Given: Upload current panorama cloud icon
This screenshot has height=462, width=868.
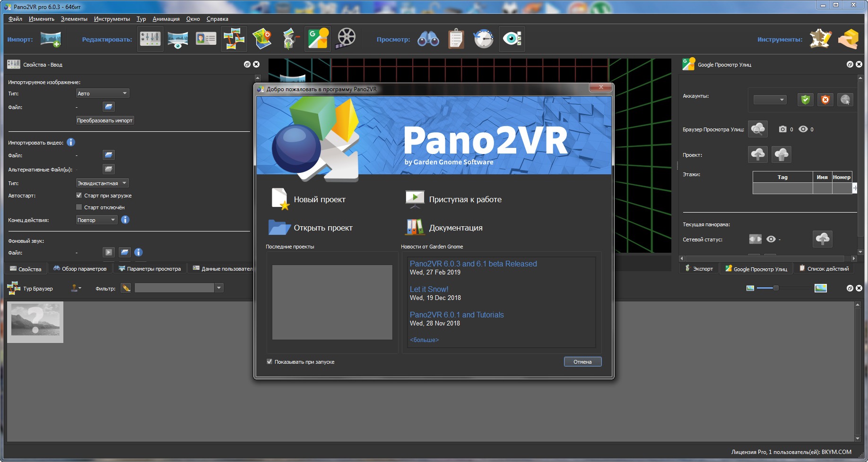Looking at the screenshot, I should (823, 239).
